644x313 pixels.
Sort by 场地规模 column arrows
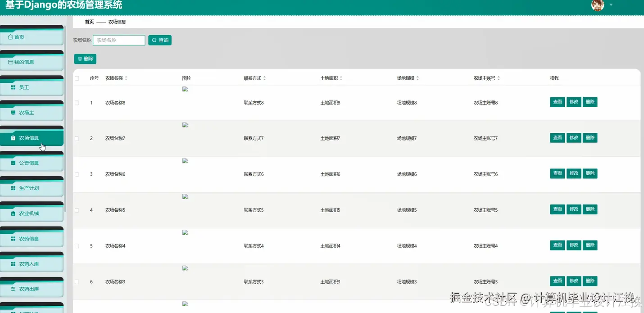[x=417, y=78]
